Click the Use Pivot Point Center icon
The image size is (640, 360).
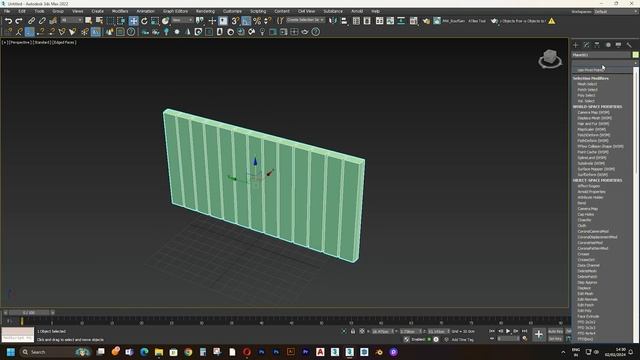(200, 21)
